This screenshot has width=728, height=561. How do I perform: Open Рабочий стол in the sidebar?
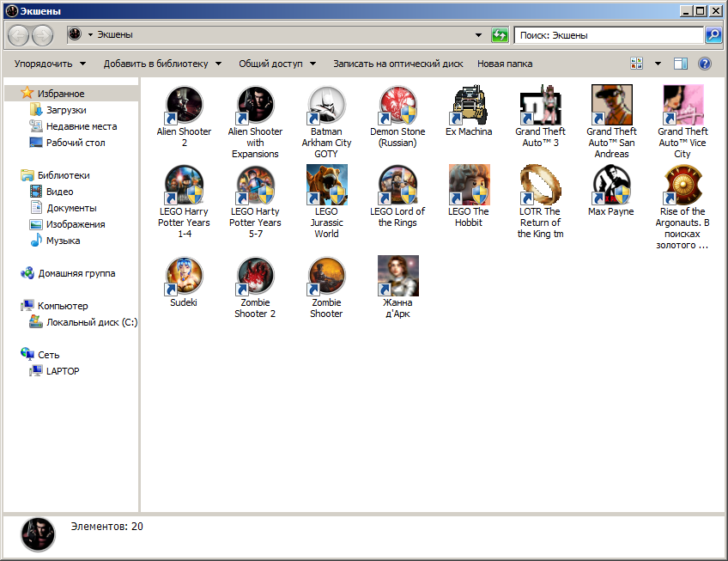76,143
